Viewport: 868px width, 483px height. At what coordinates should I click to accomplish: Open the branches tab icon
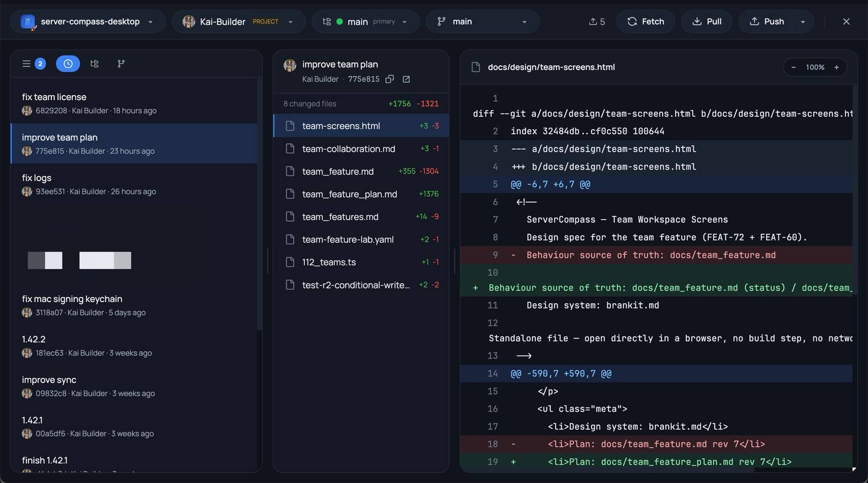click(x=121, y=64)
